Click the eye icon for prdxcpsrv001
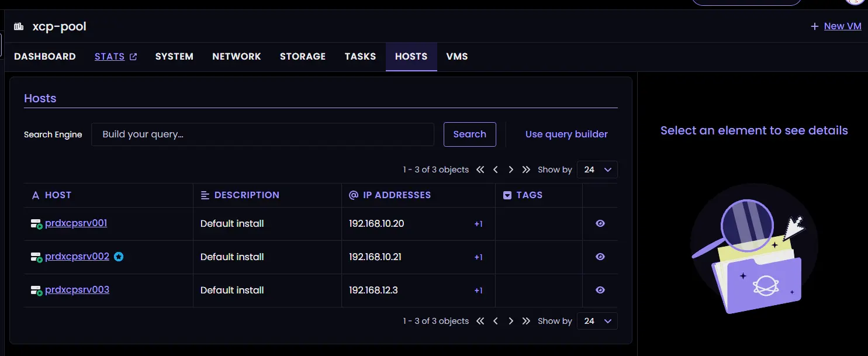 [x=600, y=223]
